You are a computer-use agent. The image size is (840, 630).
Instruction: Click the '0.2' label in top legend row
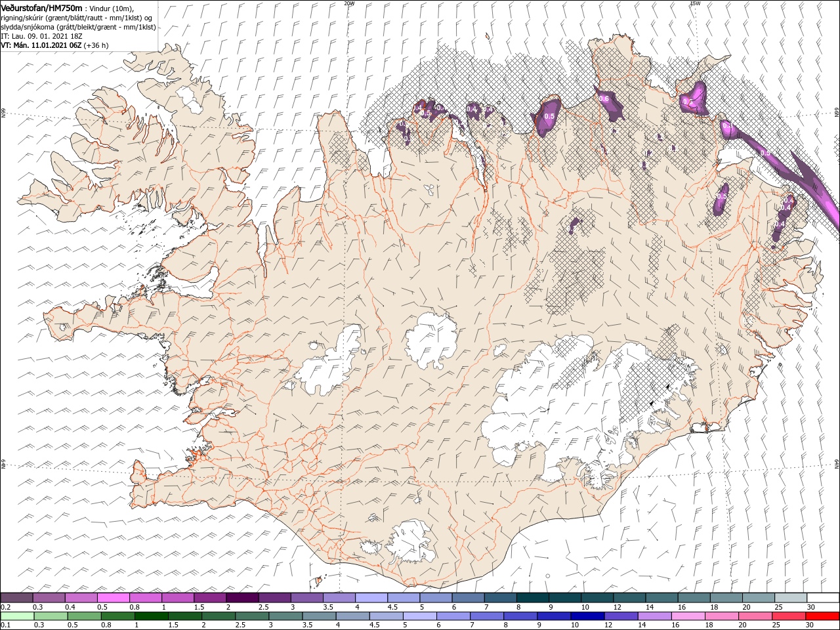[6, 607]
